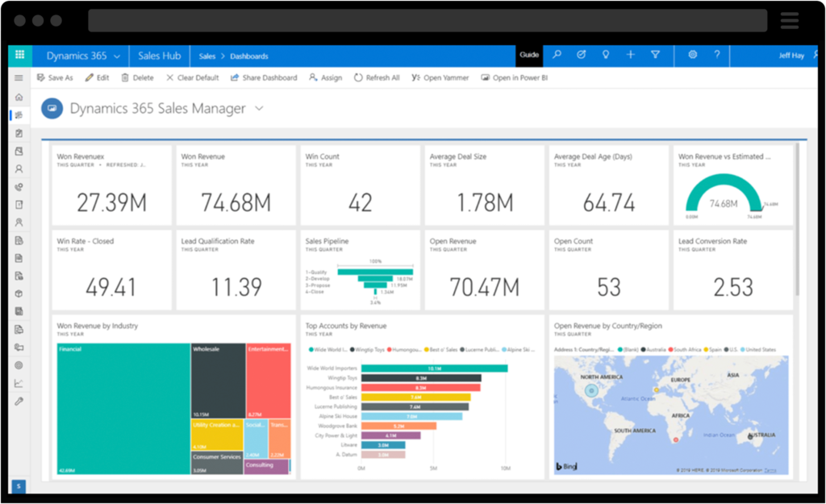Click Delete in the command bar

pos(137,77)
